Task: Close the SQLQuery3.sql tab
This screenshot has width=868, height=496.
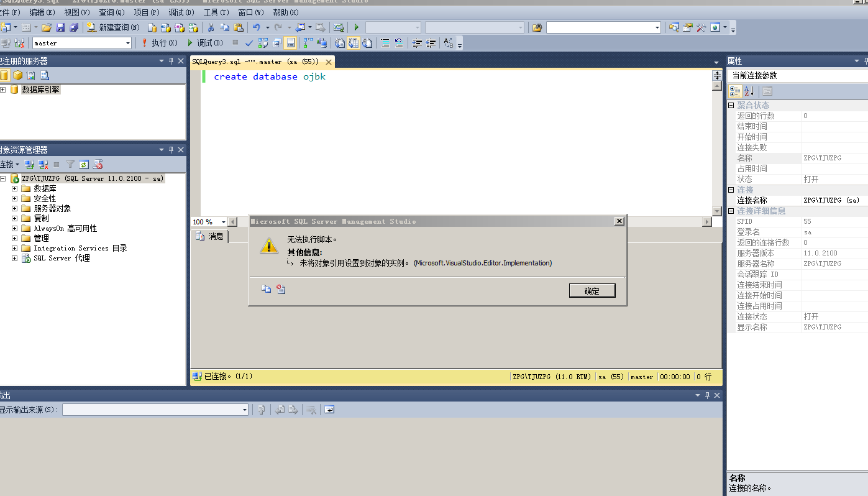Action: (x=329, y=62)
